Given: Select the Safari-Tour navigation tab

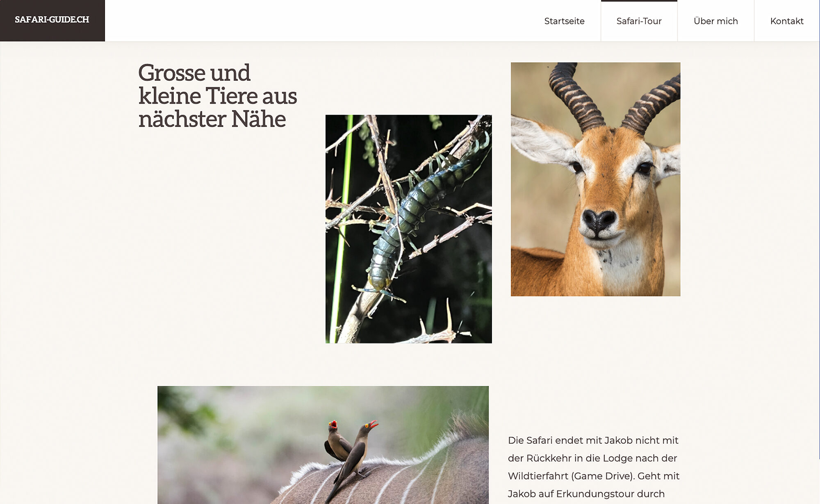Looking at the screenshot, I should (x=639, y=21).
